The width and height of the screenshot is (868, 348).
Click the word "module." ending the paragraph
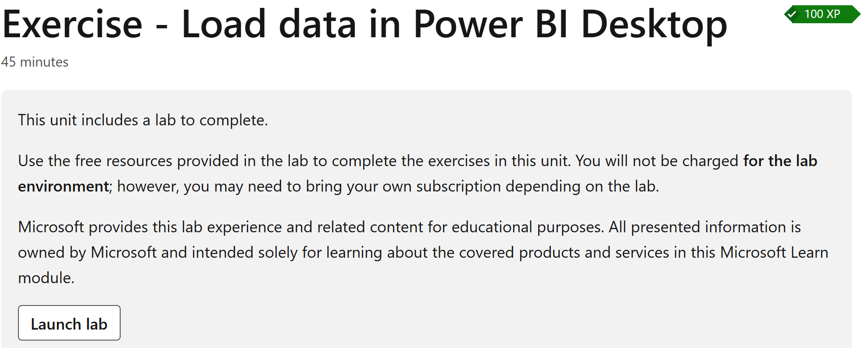coord(46,278)
